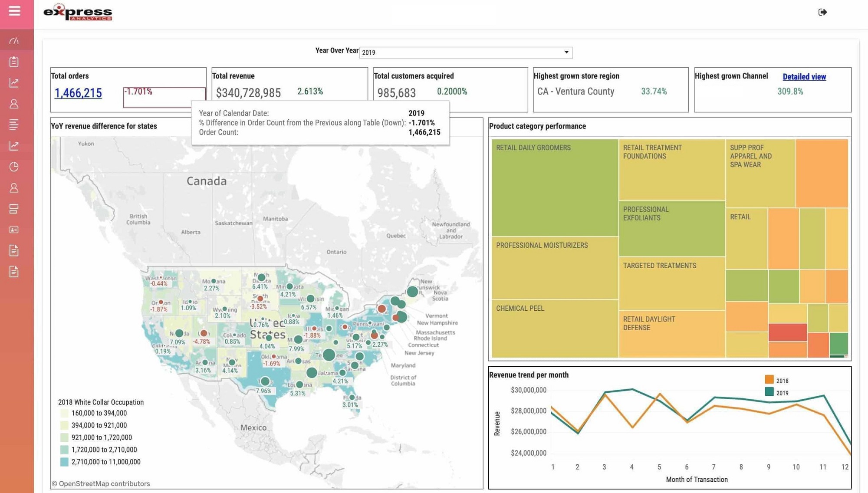Select the CHEMICAL PEEL treemap tile
This screenshot has width=868, height=493.
[x=555, y=329]
